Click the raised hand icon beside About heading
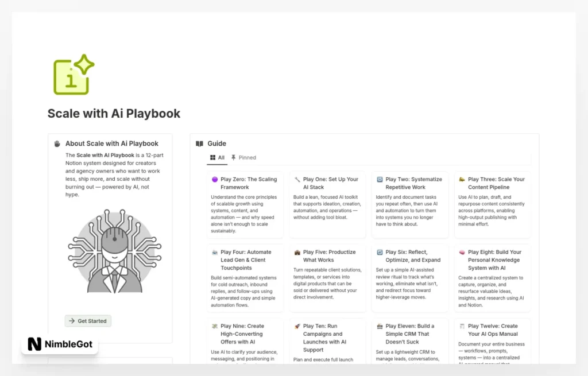 57,143
